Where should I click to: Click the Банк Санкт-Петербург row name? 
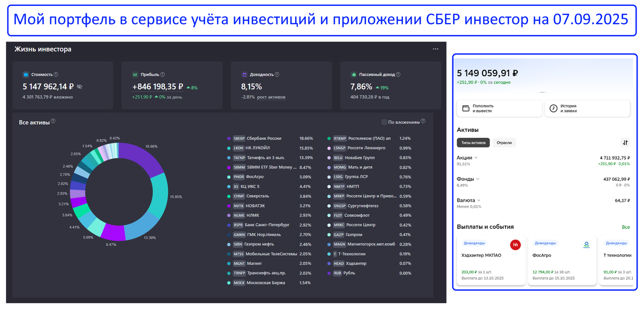click(x=268, y=225)
